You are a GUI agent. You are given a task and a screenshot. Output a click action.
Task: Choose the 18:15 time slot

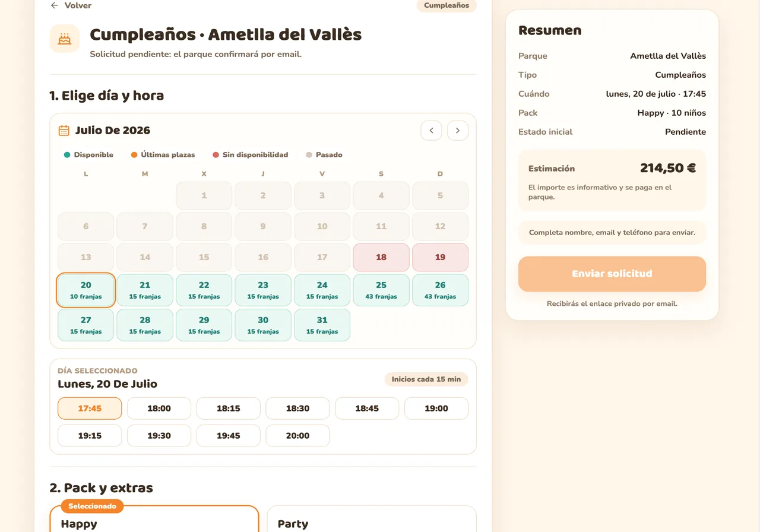point(229,408)
